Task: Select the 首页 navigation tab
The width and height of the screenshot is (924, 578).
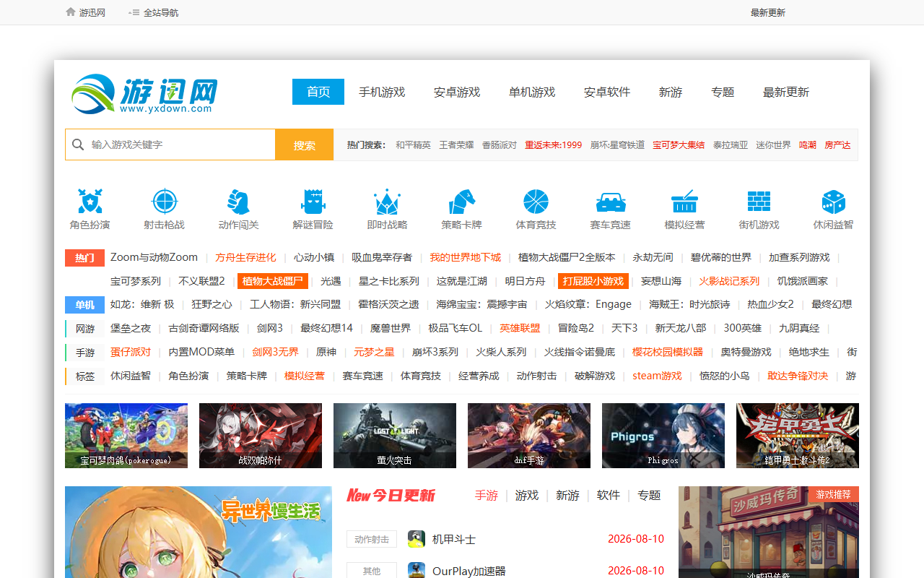Action: [318, 92]
